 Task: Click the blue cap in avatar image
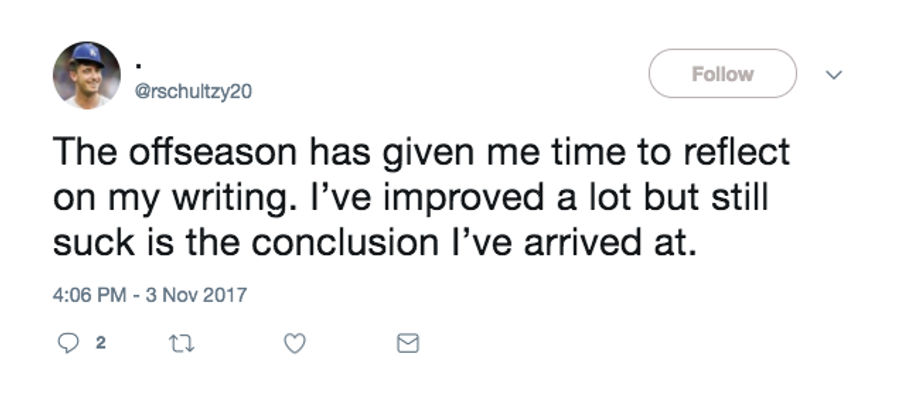87,55
